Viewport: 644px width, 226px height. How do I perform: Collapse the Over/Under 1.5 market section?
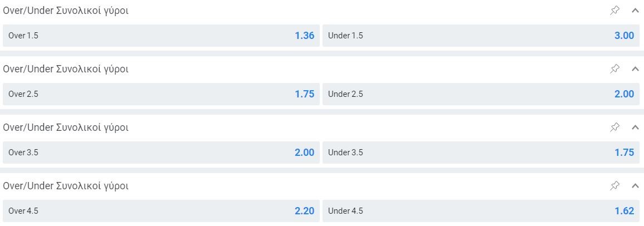(635, 11)
